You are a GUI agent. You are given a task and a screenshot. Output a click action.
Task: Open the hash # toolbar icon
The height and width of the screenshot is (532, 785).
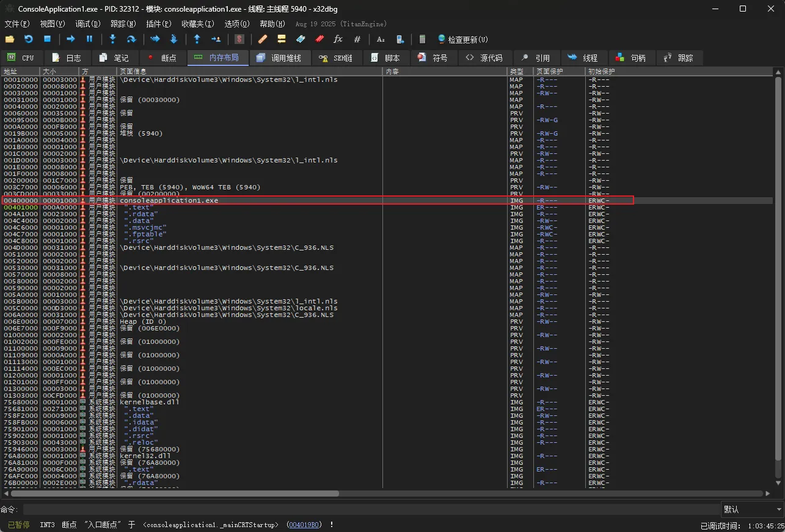coord(357,39)
